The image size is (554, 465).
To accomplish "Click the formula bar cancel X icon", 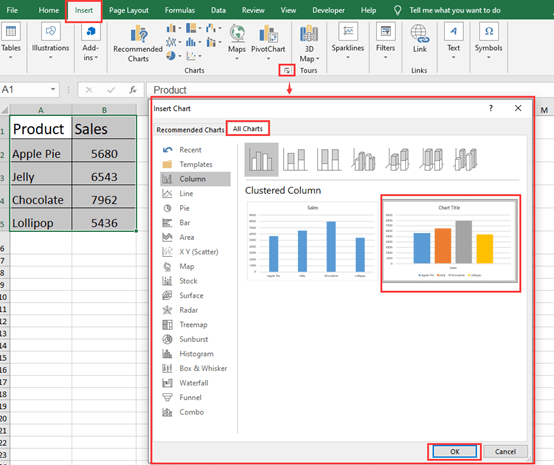I will [x=89, y=90].
